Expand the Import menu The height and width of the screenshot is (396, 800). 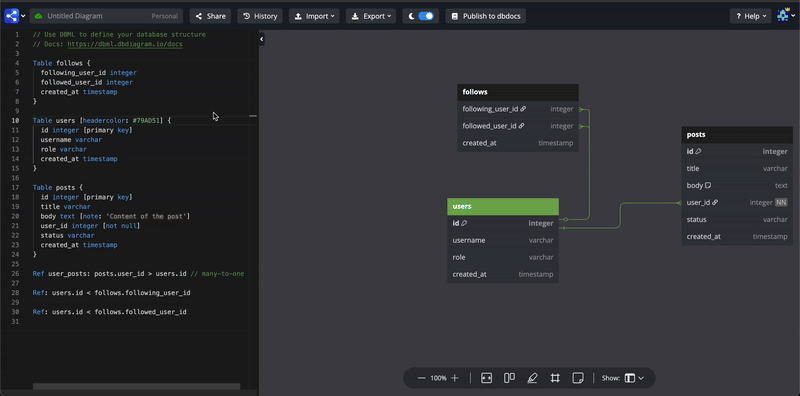[x=314, y=16]
